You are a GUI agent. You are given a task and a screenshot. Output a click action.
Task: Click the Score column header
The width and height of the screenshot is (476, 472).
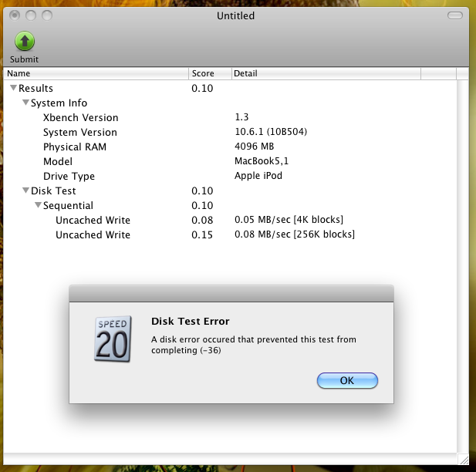[x=210, y=73]
